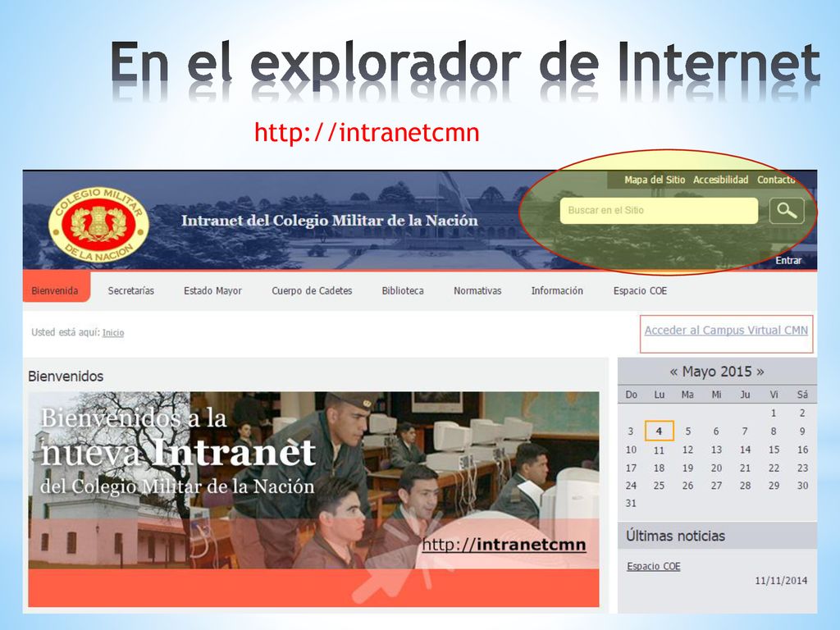Select highlighted day 4 in calendar
Image resolution: width=840 pixels, height=630 pixels.
coord(659,431)
